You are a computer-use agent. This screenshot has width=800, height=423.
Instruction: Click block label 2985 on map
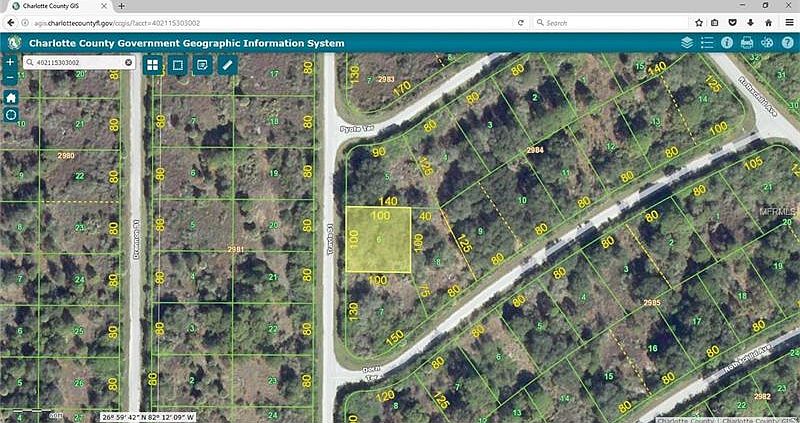pos(652,303)
